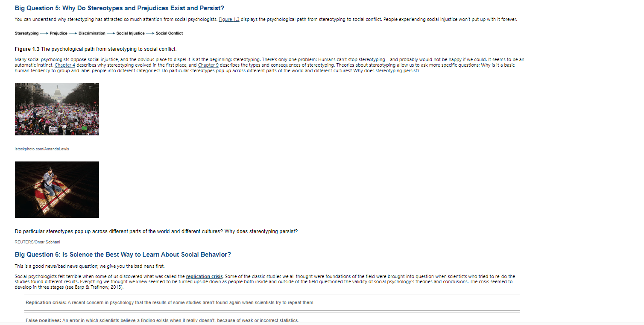Click the REUTERS/Omar Sobhani photo credit

(37, 242)
